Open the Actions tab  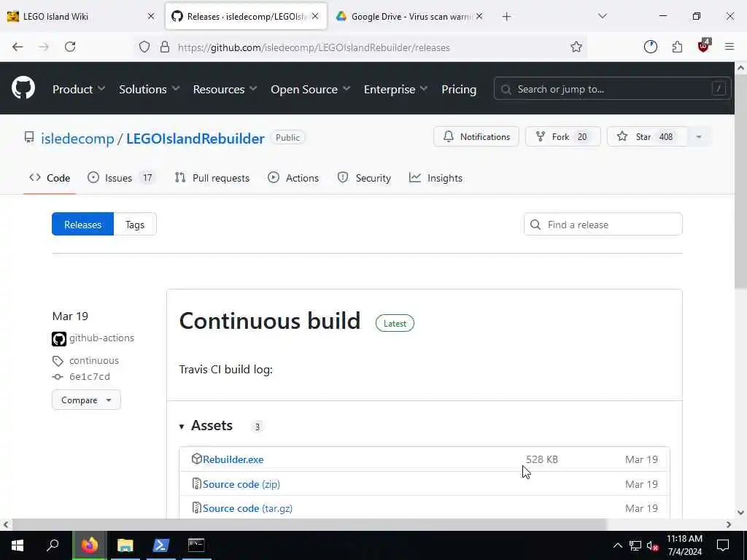(293, 178)
